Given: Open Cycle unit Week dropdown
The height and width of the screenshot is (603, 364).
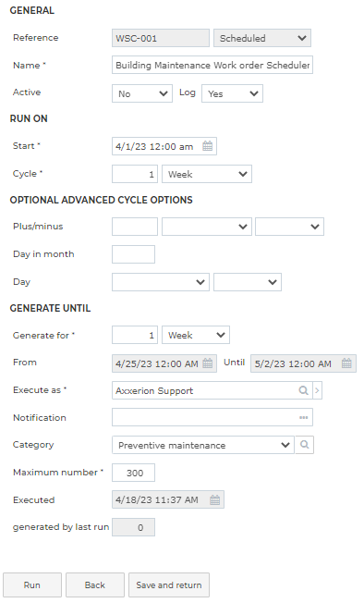Looking at the screenshot, I should tap(207, 174).
